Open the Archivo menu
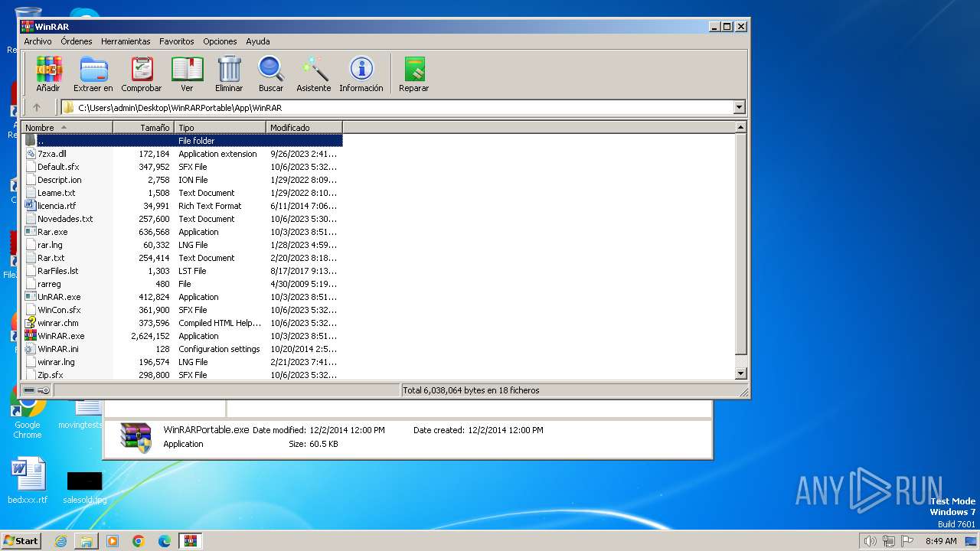 point(38,41)
